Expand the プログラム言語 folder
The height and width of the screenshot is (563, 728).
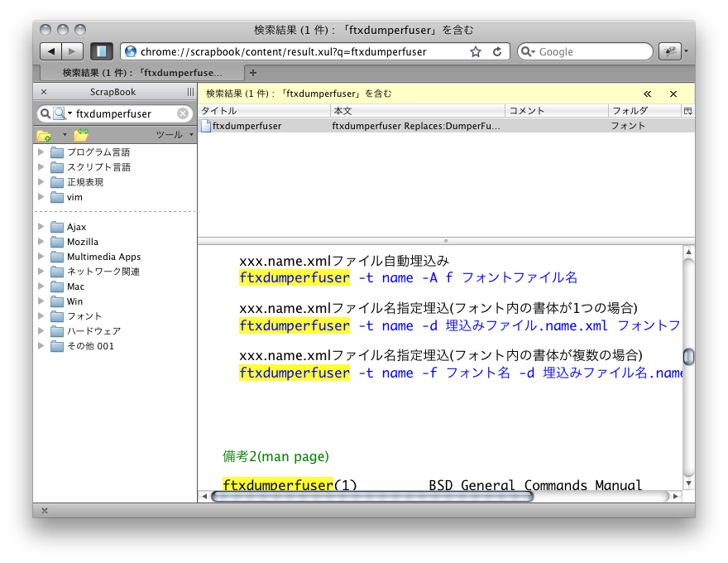pyautogui.click(x=41, y=152)
